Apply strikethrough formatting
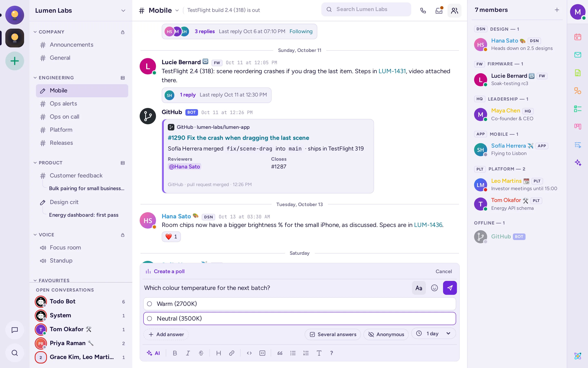 (201, 353)
